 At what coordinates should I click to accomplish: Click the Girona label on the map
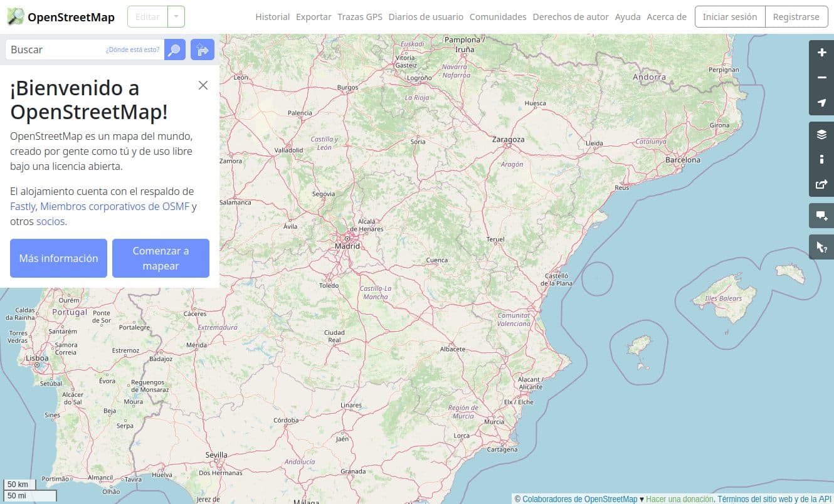[x=720, y=125]
